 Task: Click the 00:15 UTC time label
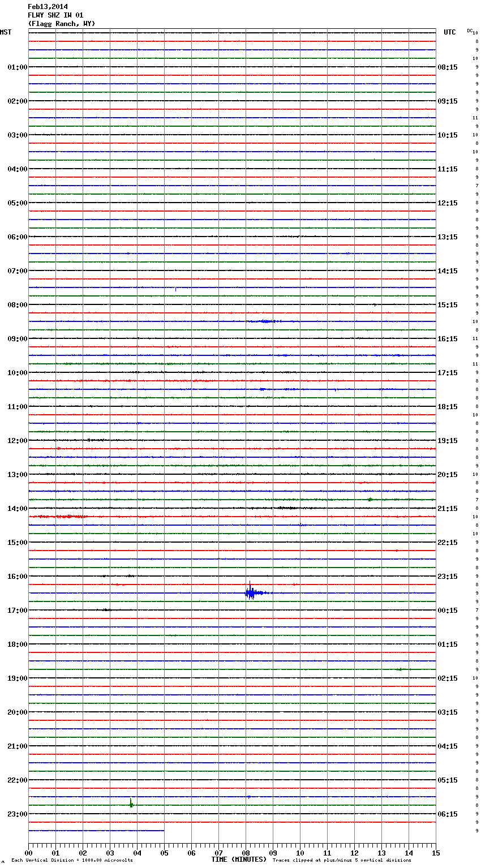pyautogui.click(x=448, y=611)
